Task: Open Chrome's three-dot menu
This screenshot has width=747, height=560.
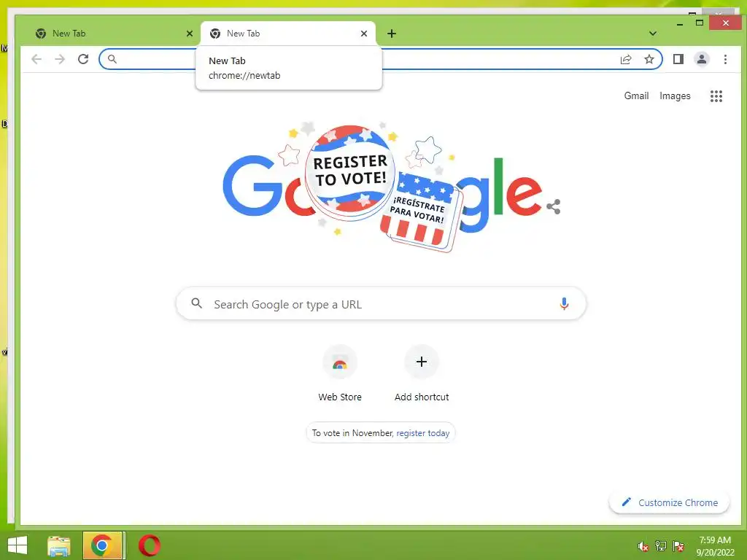Action: (x=725, y=59)
